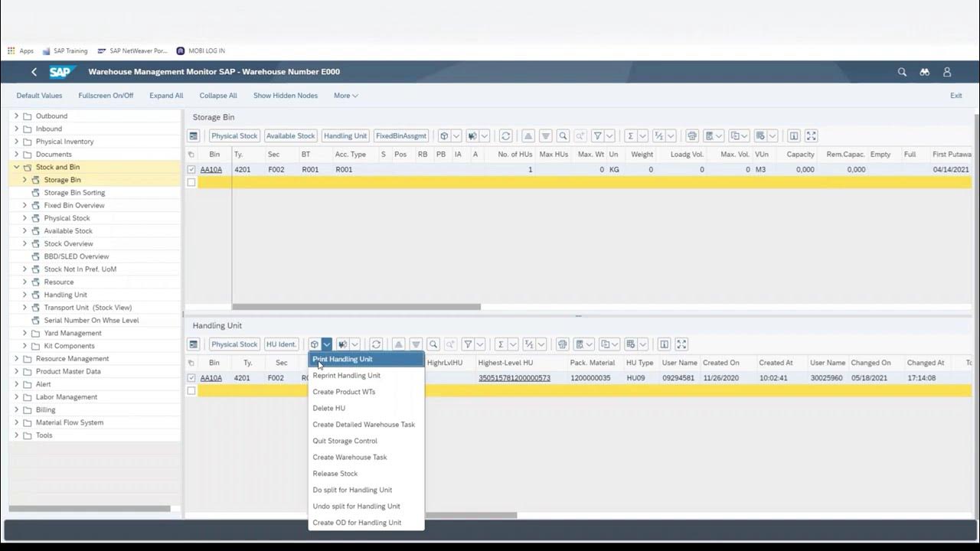Collapse the Stock and Bin node

click(16, 167)
